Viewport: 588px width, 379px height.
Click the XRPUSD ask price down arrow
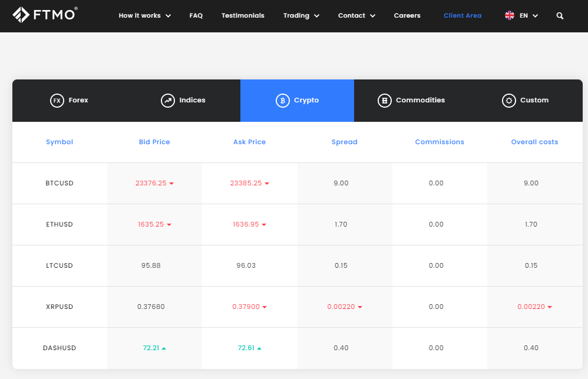[x=265, y=307]
